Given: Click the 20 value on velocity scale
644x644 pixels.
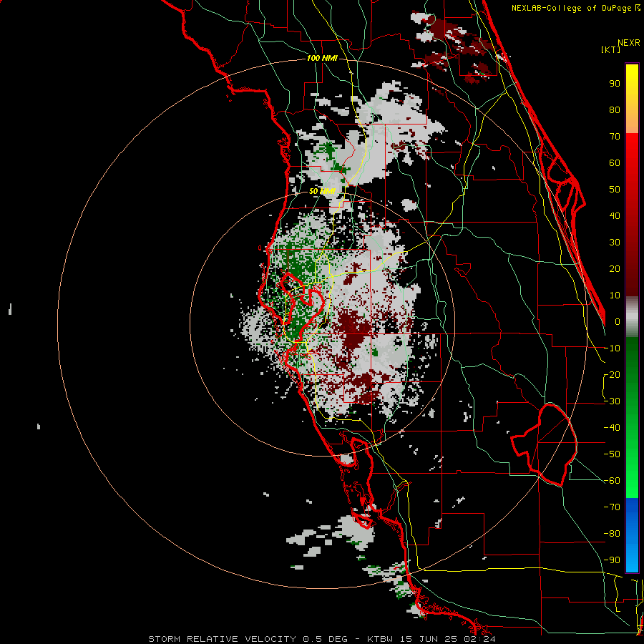Looking at the screenshot, I should [x=615, y=269].
